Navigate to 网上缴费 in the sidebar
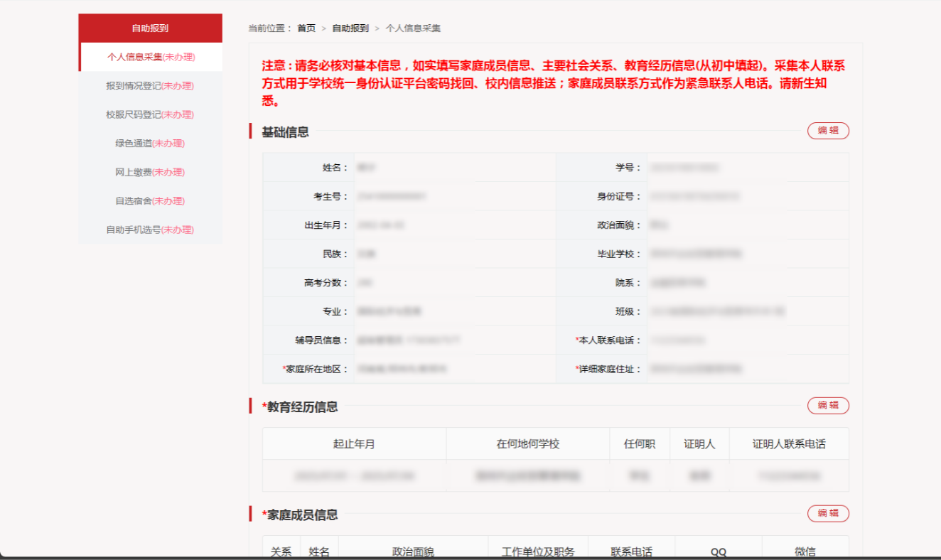 (x=150, y=172)
